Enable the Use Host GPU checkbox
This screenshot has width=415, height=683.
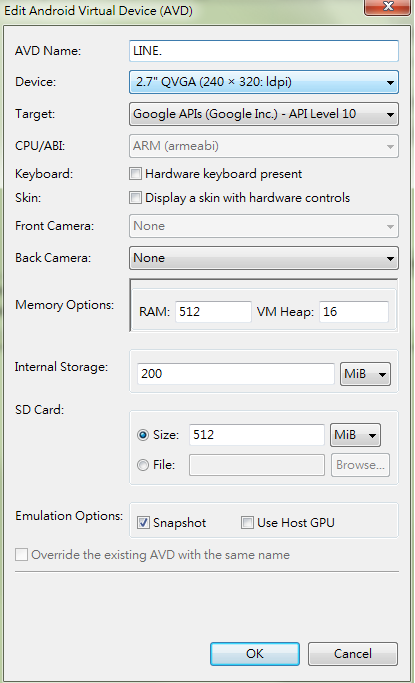[x=247, y=522]
